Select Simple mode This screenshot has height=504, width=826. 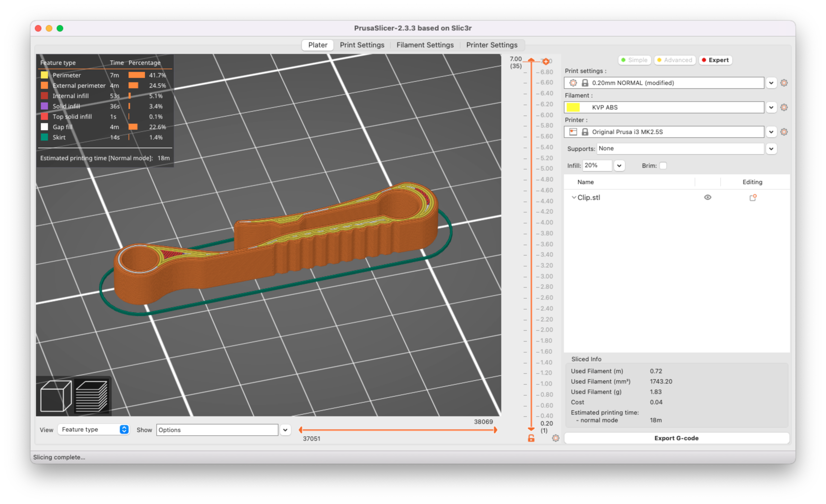(634, 60)
